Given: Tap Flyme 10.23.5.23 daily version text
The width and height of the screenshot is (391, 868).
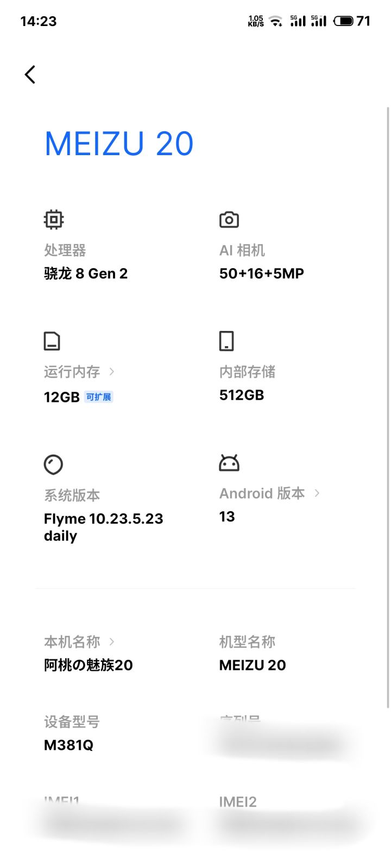Looking at the screenshot, I should 103,527.
